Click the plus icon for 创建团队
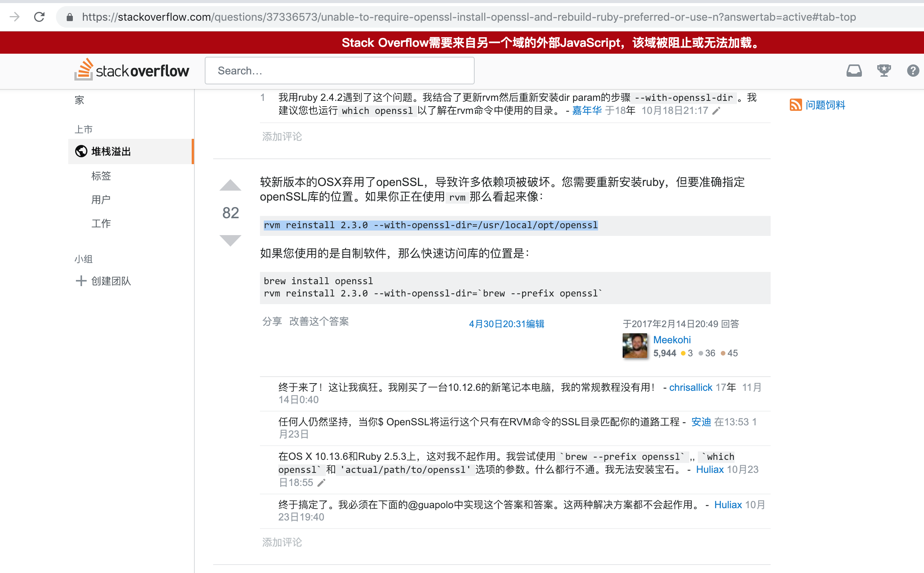This screenshot has width=924, height=573. pos(81,281)
